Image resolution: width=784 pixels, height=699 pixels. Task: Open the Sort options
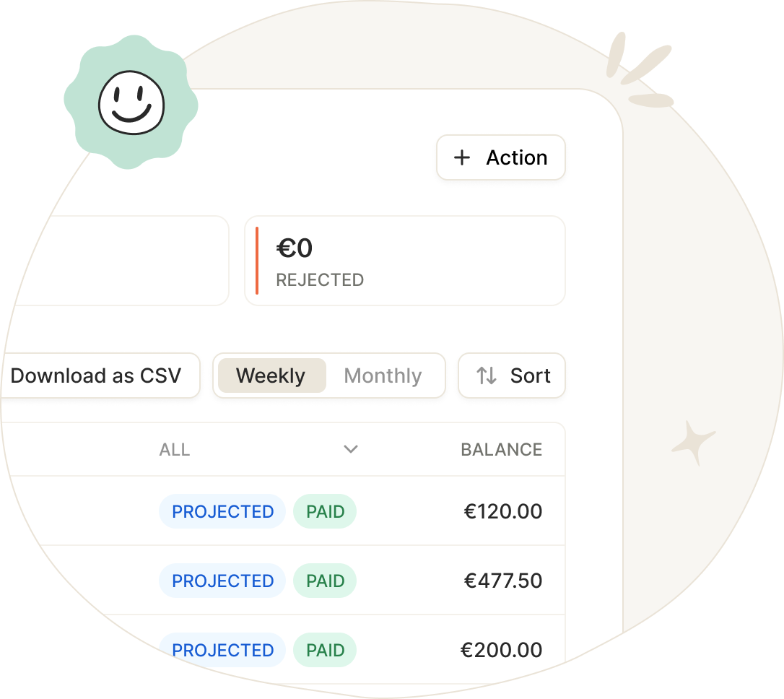(x=512, y=375)
